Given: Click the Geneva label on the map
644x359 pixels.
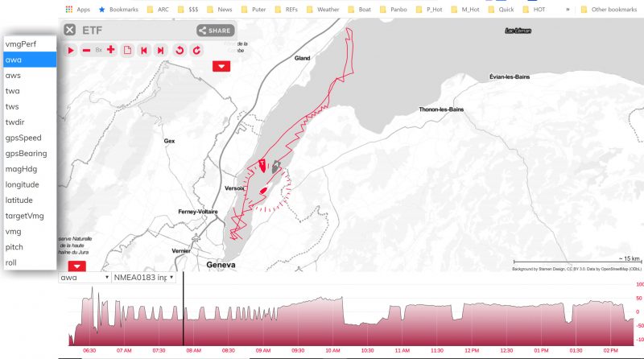Looking at the screenshot, I should 221,265.
